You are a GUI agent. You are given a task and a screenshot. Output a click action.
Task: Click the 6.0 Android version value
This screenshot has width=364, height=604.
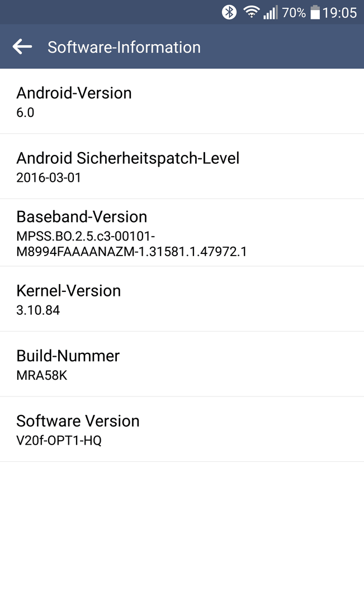[25, 112]
